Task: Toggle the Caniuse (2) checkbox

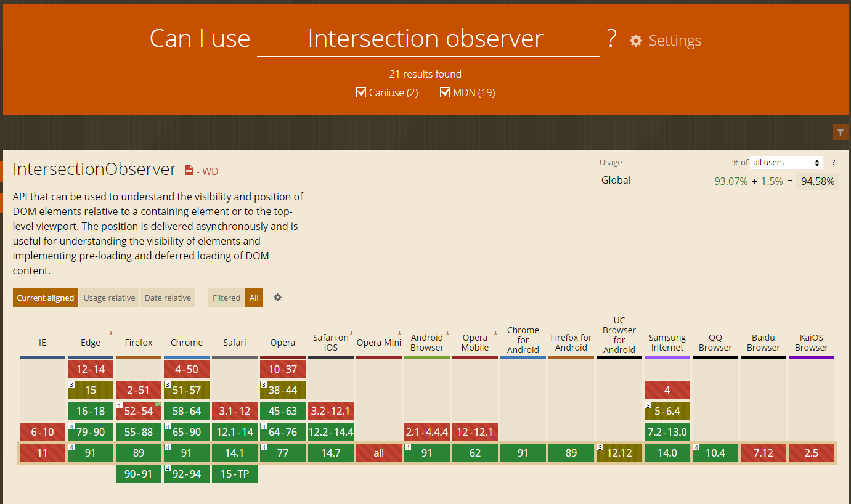Action: coord(361,92)
